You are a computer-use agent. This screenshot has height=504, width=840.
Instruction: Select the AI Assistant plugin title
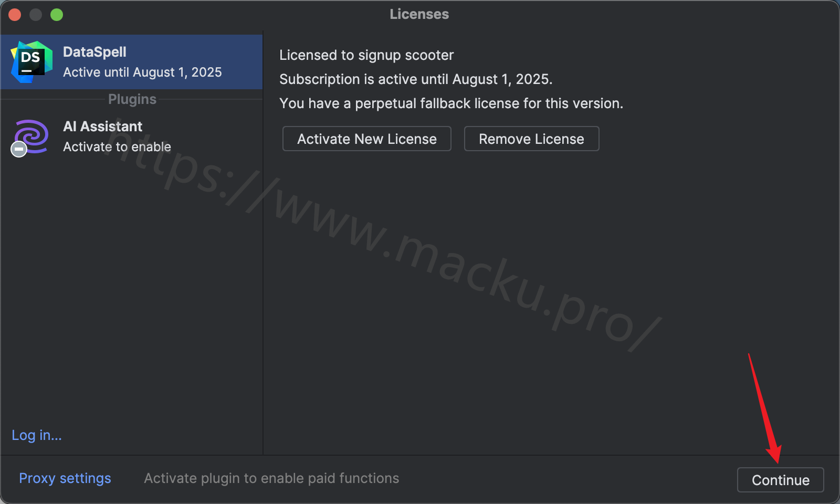(102, 127)
